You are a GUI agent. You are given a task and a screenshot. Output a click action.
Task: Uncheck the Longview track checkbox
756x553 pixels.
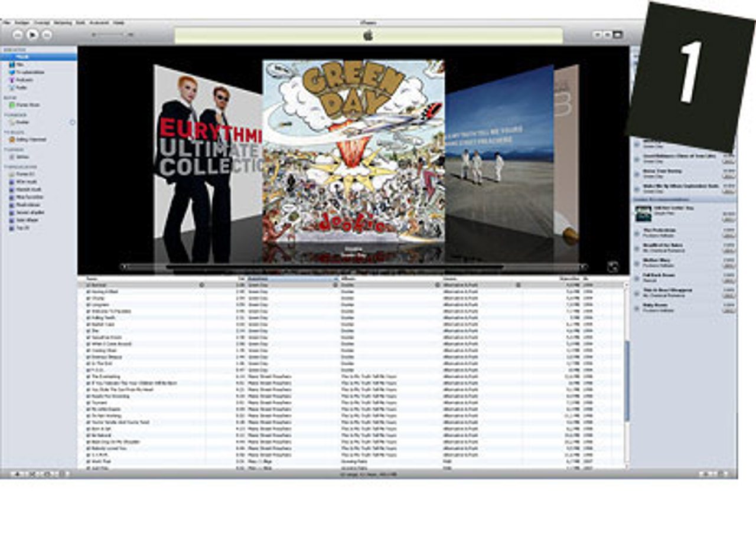coord(89,305)
